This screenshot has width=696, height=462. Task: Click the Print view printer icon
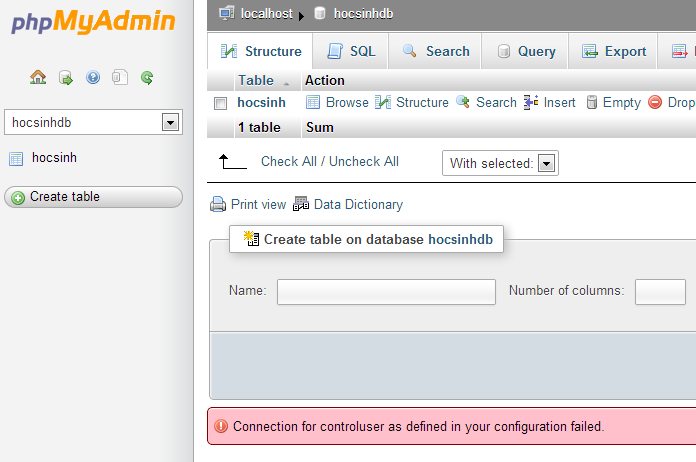(218, 204)
